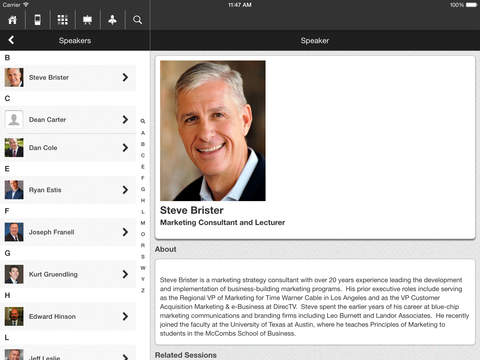Viewport: 480px width, 360px height.
Task: Open the airplane travel icon
Action: click(x=112, y=20)
